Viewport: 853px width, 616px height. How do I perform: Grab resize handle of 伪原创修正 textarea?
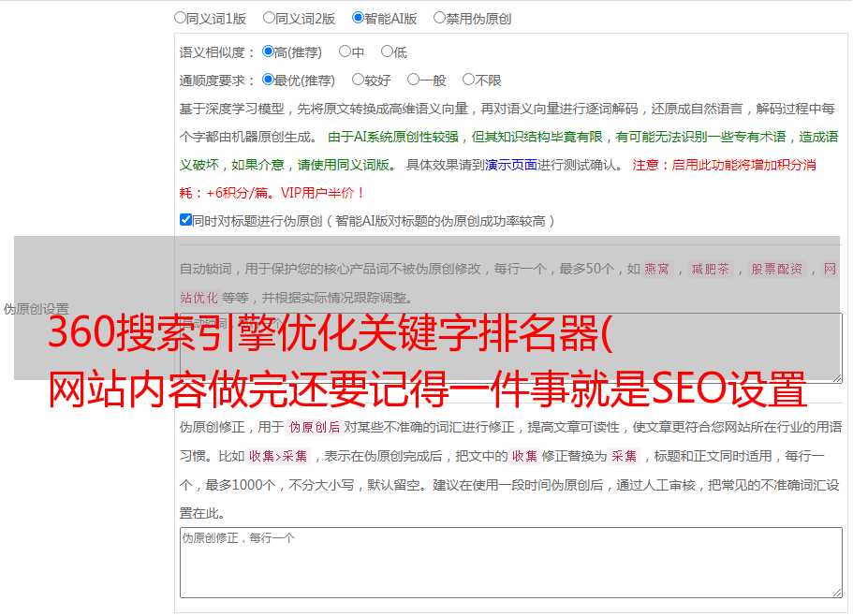coord(837,594)
